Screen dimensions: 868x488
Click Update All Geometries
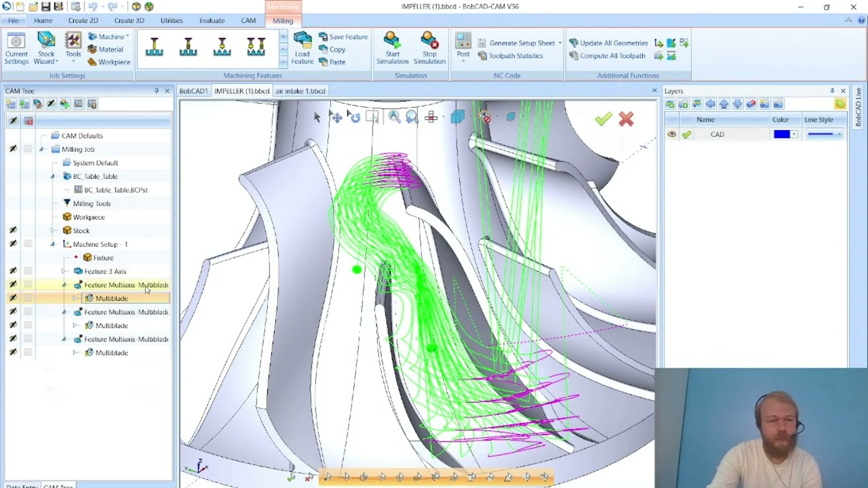click(x=608, y=43)
